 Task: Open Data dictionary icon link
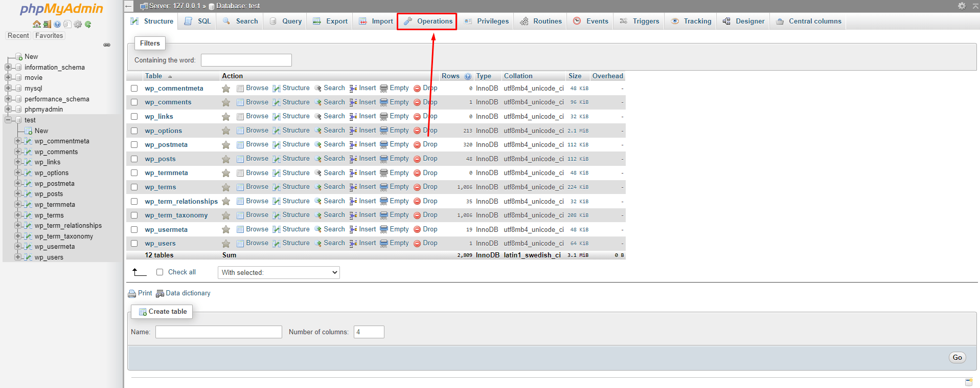pyautogui.click(x=160, y=294)
